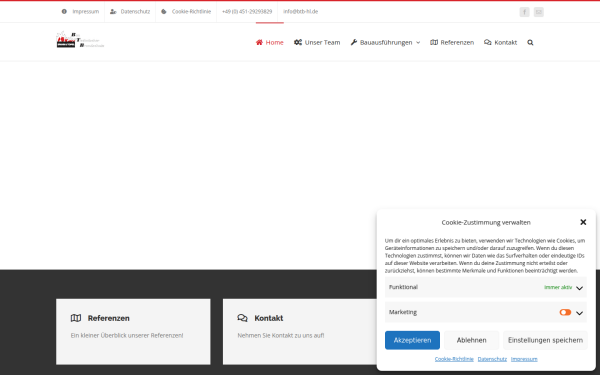This screenshot has width=600, height=375.
Task: Expand the Bauausführungen dropdown arrow
Action: 418,42
